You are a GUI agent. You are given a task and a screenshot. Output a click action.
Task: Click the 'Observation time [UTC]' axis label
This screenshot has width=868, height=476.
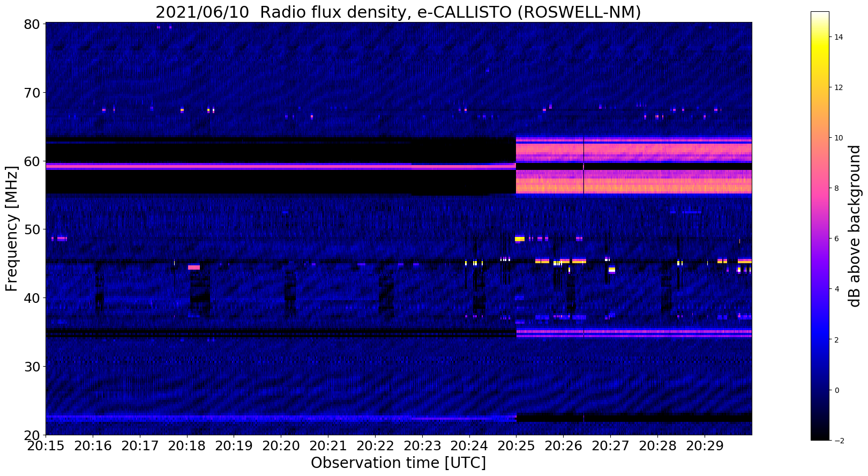point(399,463)
